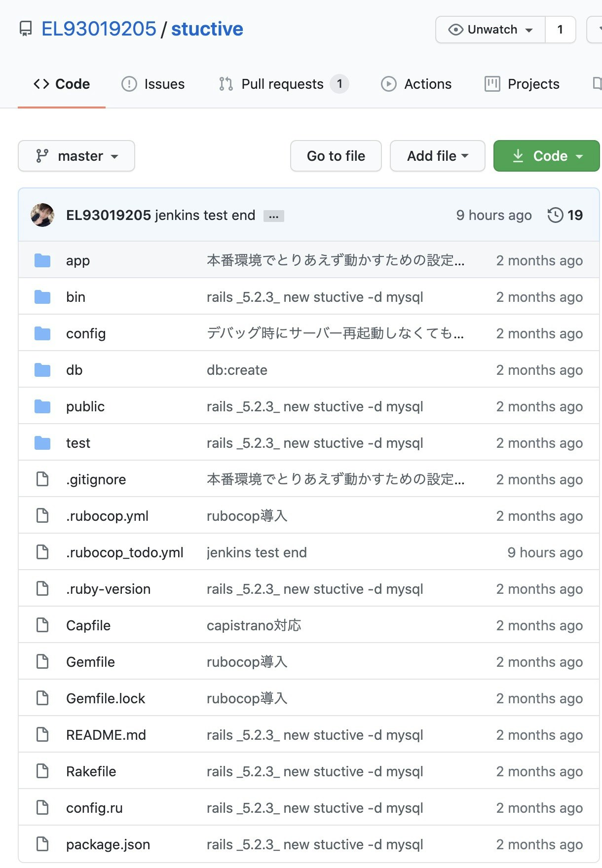The height and width of the screenshot is (868, 602).
Task: Open the app folder name
Action: coord(78,260)
